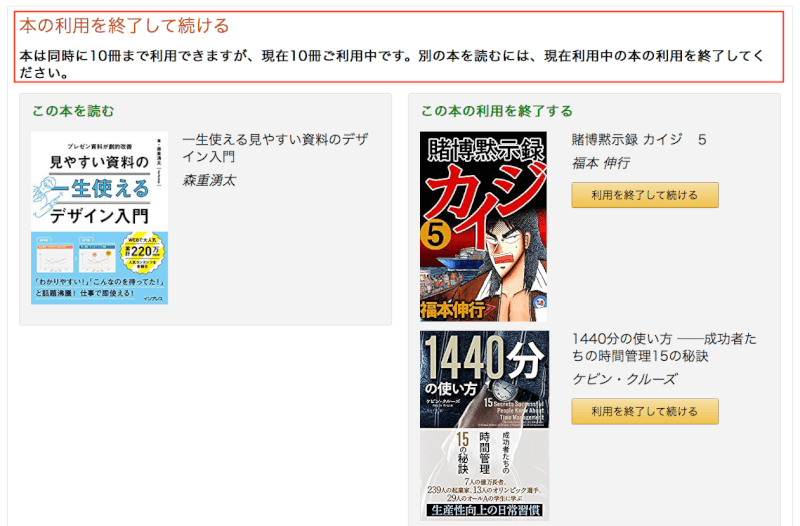Click 利用を終了して続ける button for カイジ 5
Image resolution: width=800 pixels, height=526 pixels.
pyautogui.click(x=645, y=195)
